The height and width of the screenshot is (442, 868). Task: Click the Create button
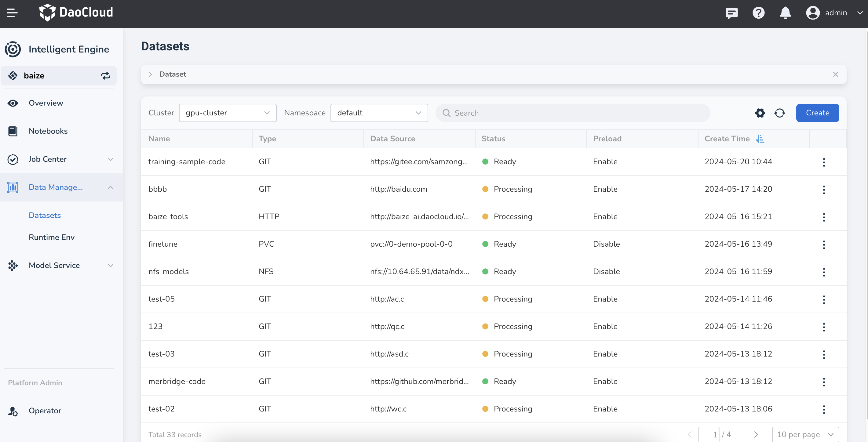click(x=818, y=113)
